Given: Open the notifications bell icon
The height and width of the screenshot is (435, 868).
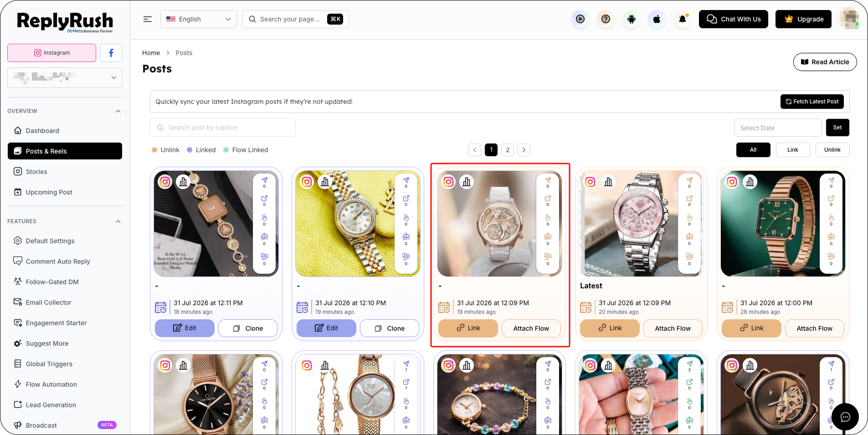Looking at the screenshot, I should click(682, 19).
